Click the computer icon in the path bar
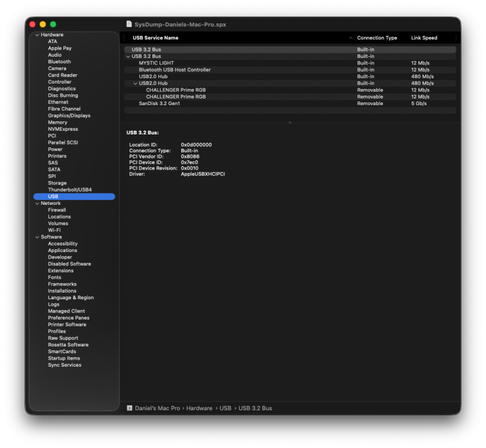Image resolution: width=486 pixels, height=448 pixels. click(130, 408)
